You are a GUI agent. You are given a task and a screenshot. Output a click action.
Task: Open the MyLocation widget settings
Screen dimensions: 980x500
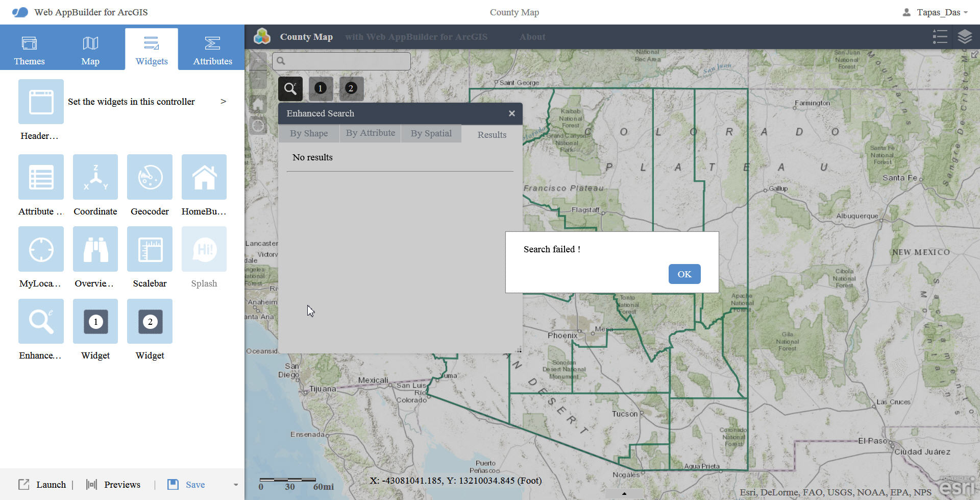41,249
